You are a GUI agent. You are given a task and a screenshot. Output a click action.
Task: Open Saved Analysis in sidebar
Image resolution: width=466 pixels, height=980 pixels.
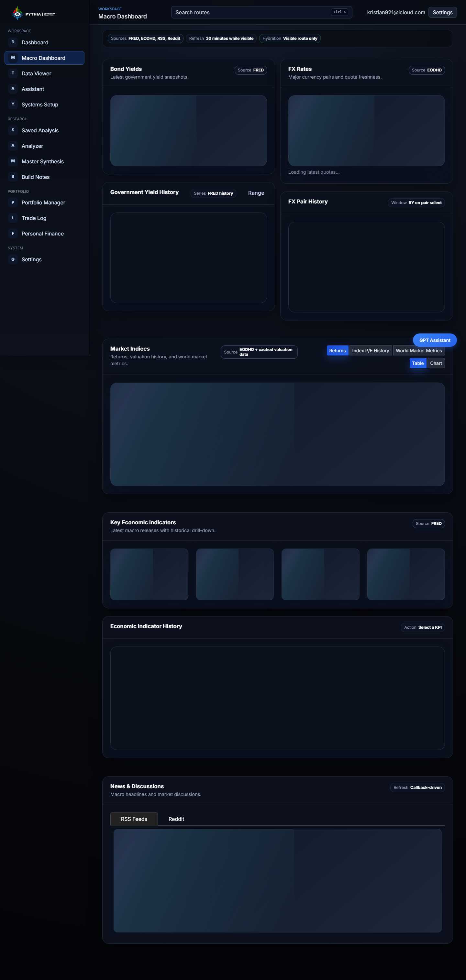[44, 130]
